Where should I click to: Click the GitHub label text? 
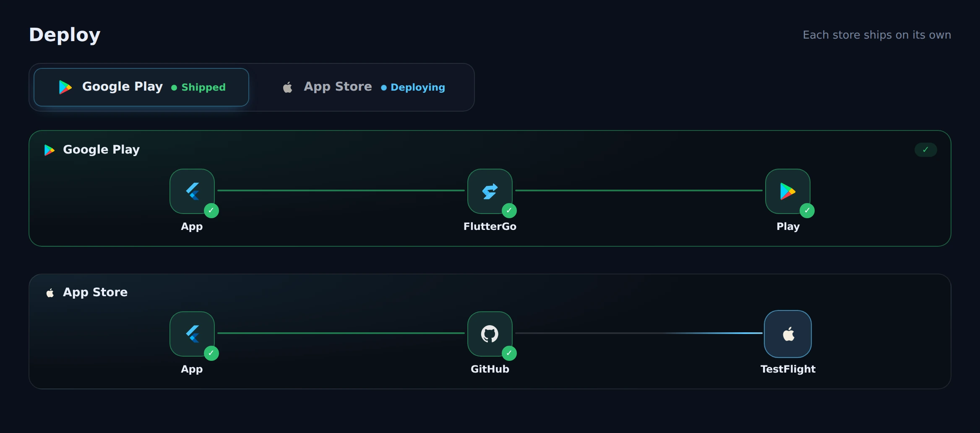(x=490, y=369)
